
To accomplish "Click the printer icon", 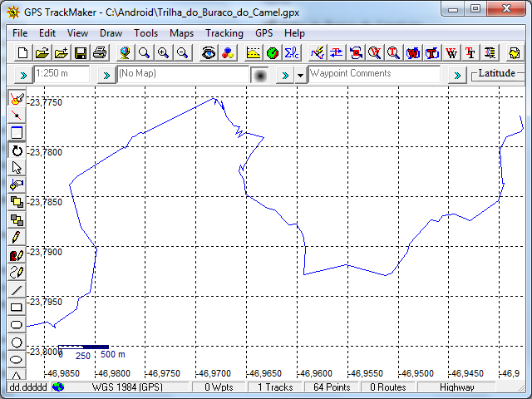I will 100,53.
